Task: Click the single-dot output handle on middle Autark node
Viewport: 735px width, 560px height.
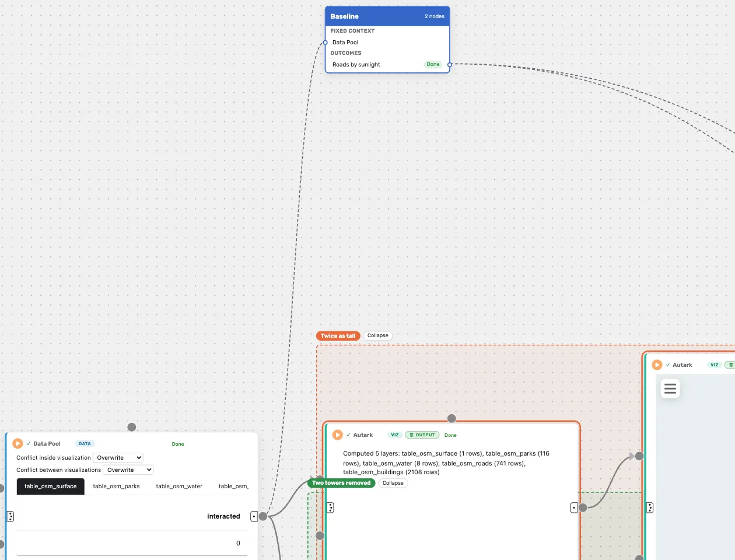Action: pyautogui.click(x=574, y=508)
